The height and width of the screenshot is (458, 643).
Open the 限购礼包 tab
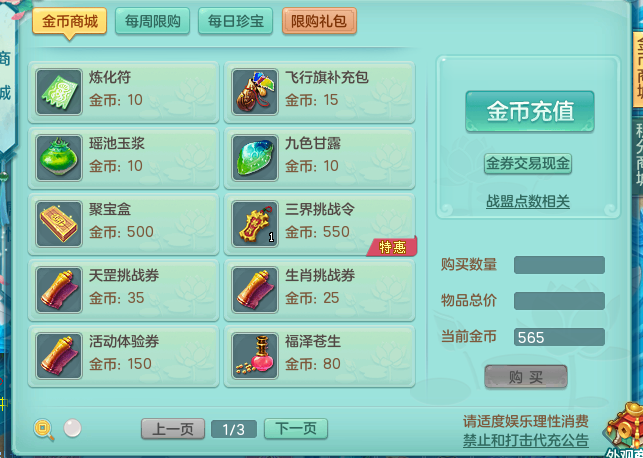(x=319, y=21)
